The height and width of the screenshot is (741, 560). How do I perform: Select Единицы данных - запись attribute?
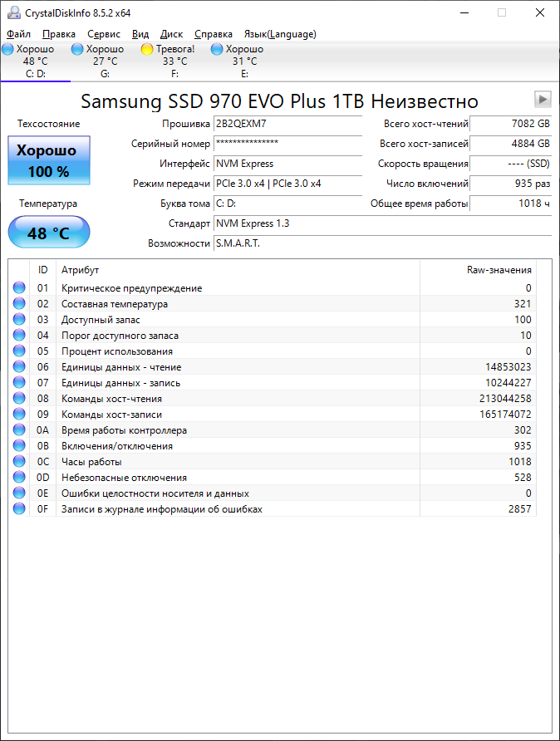tap(121, 383)
